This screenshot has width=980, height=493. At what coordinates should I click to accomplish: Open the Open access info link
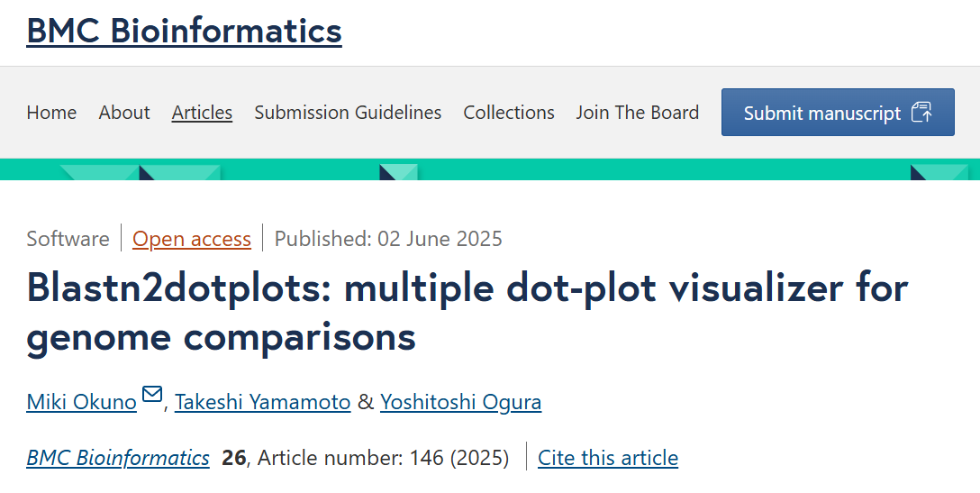[x=192, y=239]
